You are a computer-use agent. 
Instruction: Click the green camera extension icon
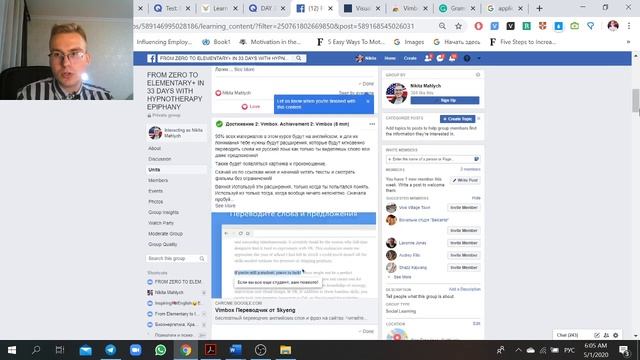575,26
